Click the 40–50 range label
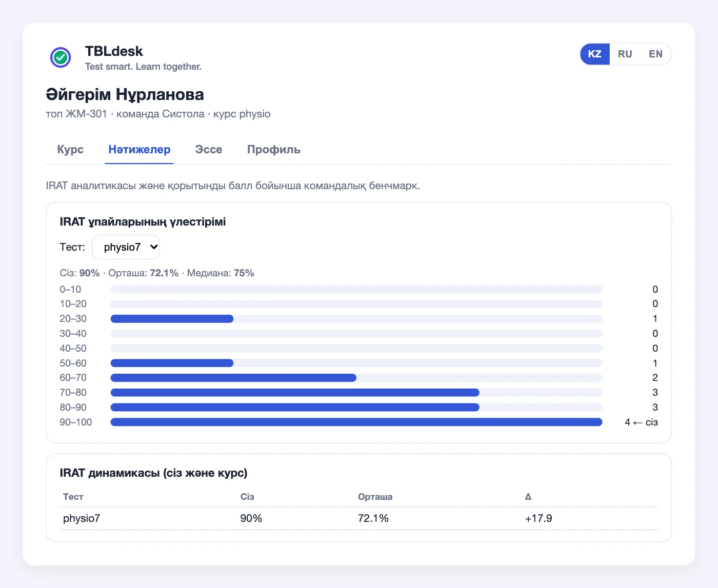 click(x=73, y=349)
